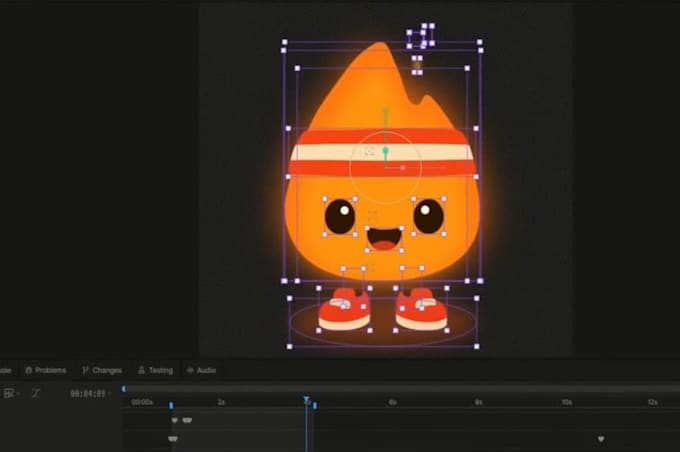
Task: Click the 10s mark on the time ruler
Action: coord(566,402)
